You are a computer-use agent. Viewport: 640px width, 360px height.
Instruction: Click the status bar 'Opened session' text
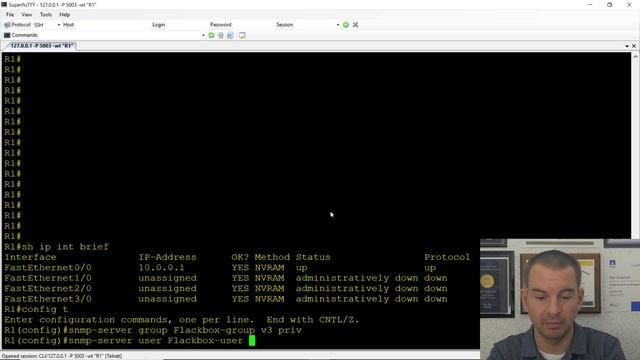pos(62,356)
